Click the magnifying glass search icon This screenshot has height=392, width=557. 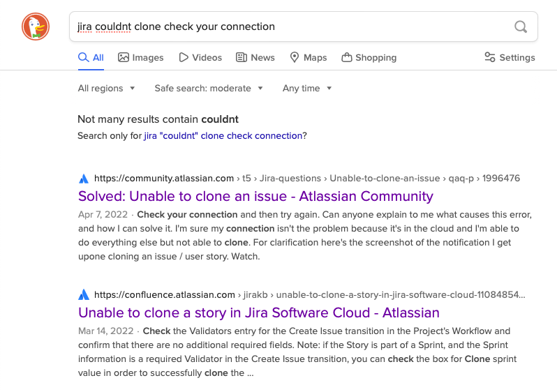click(x=521, y=27)
